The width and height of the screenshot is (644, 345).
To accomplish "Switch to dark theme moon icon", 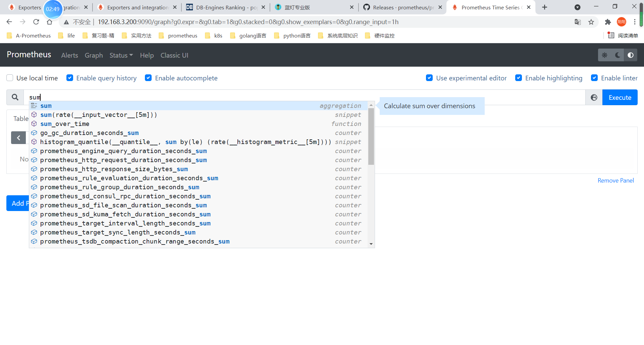I will click(x=618, y=55).
